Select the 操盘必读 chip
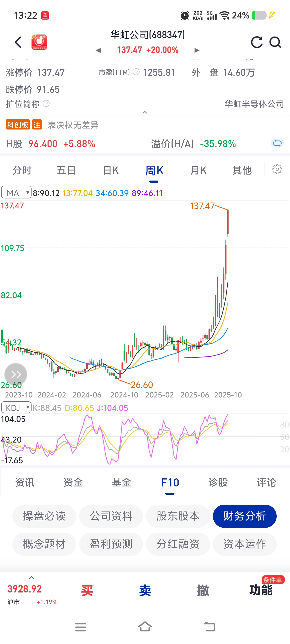 44,516
